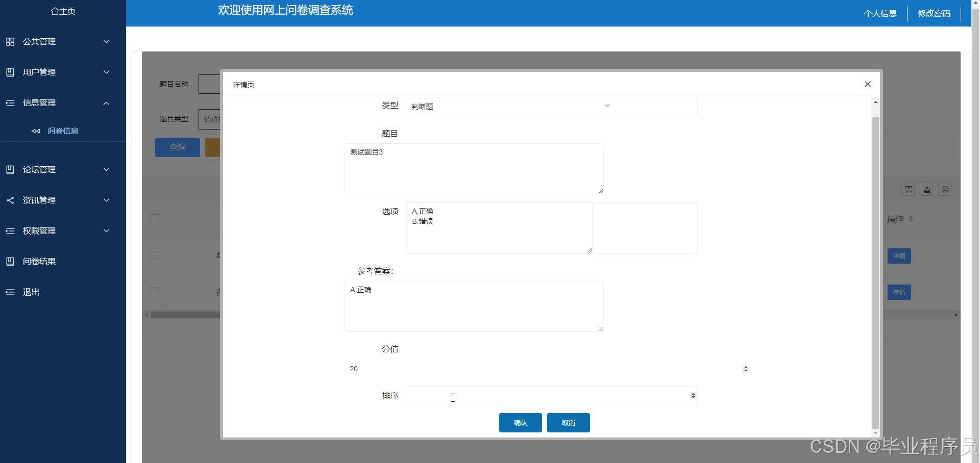Click the 公共管理 grid icon
The image size is (980, 463).
click(x=10, y=42)
